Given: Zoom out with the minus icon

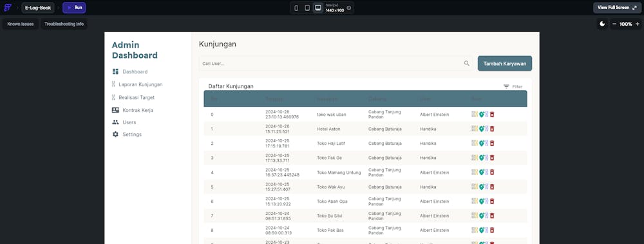Looking at the screenshot, I should [614, 24].
